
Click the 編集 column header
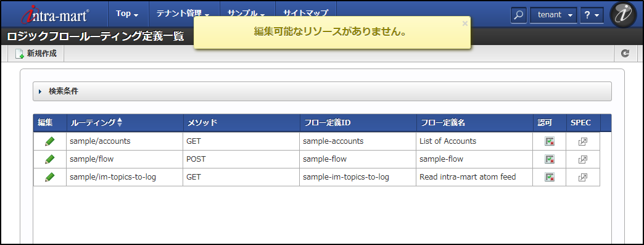[50, 122]
